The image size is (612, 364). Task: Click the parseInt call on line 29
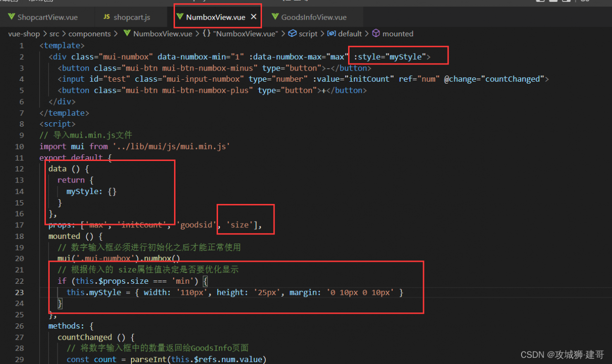tap(198, 360)
